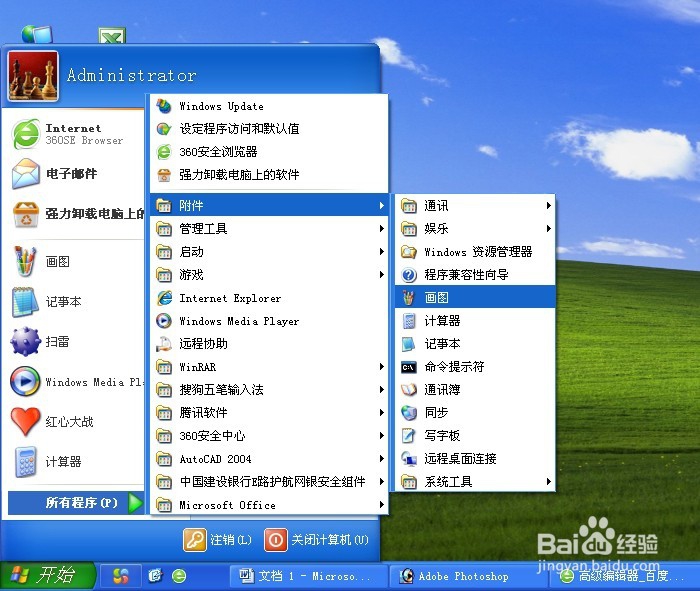Click the 电子邮件 envelope icon

coord(25,174)
